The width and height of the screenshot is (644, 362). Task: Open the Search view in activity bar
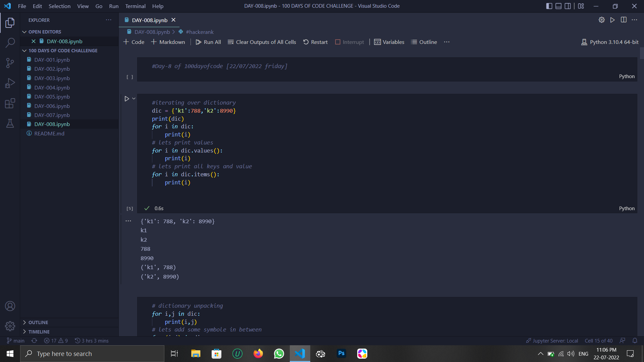[x=10, y=43]
